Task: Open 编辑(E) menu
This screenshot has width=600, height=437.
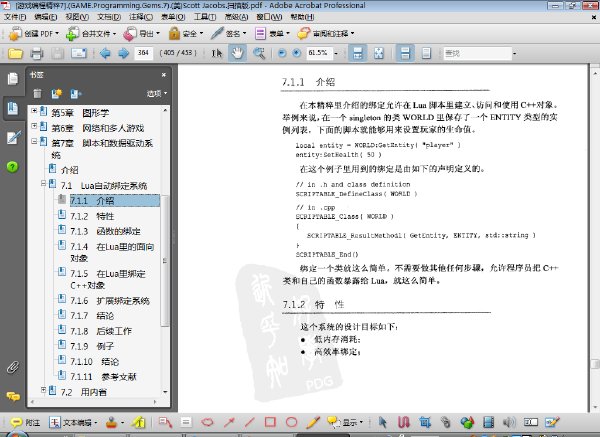Action: coord(46,17)
